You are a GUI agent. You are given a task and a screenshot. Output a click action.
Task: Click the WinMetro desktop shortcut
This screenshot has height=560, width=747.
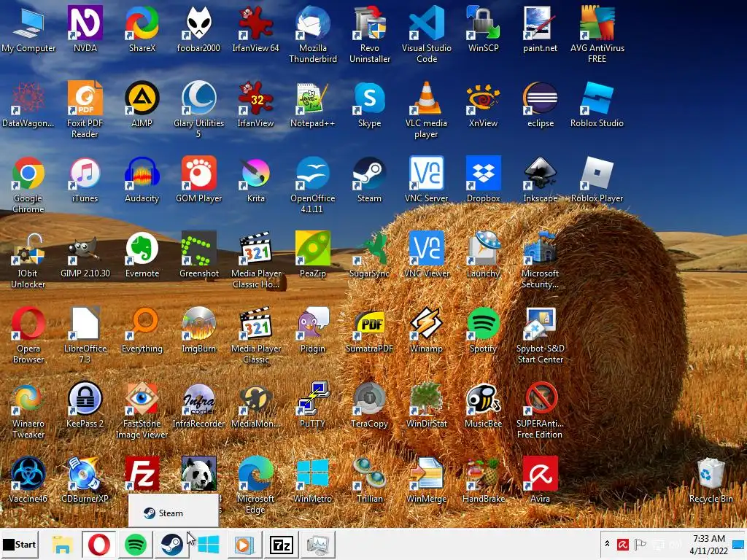[312, 480]
